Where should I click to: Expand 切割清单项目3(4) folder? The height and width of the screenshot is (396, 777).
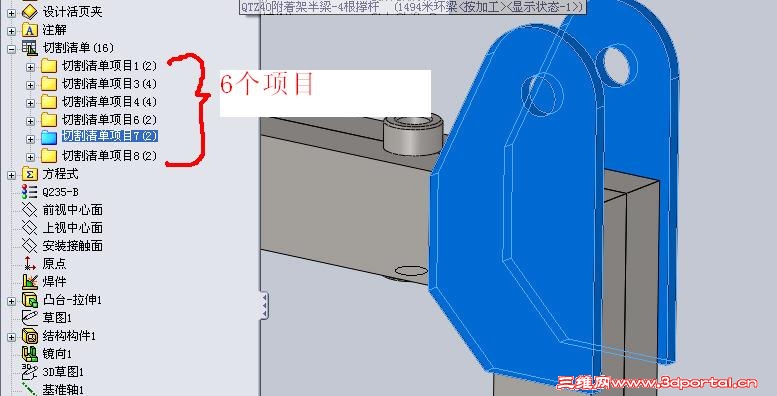30,85
